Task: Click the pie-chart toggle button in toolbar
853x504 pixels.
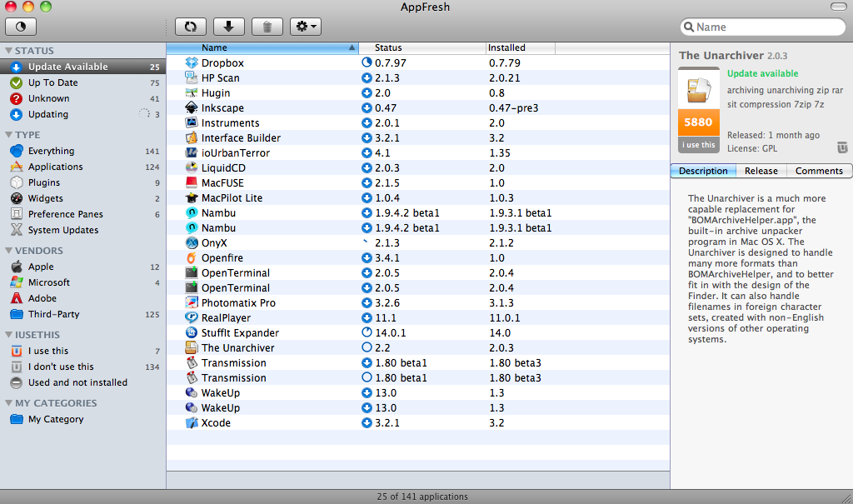Action: point(21,27)
